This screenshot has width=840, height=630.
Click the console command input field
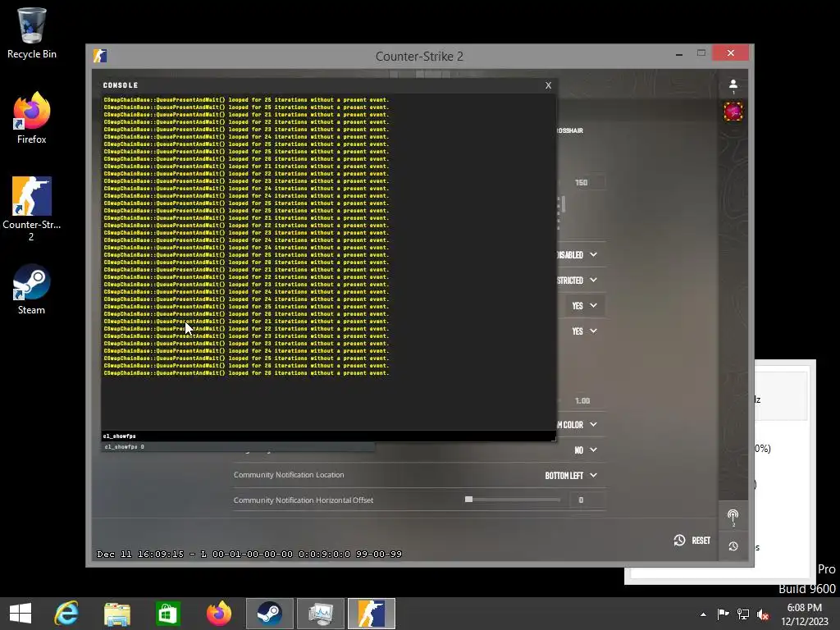click(328, 436)
